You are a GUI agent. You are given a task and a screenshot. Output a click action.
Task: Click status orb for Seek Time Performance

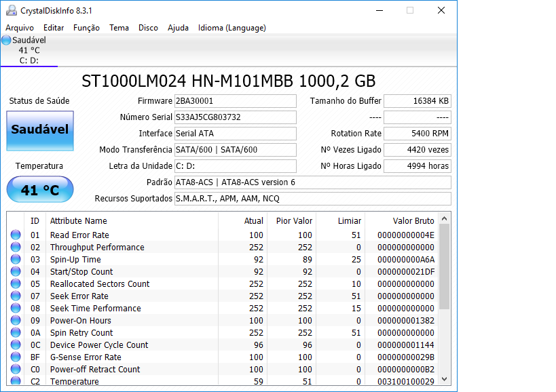pos(16,308)
